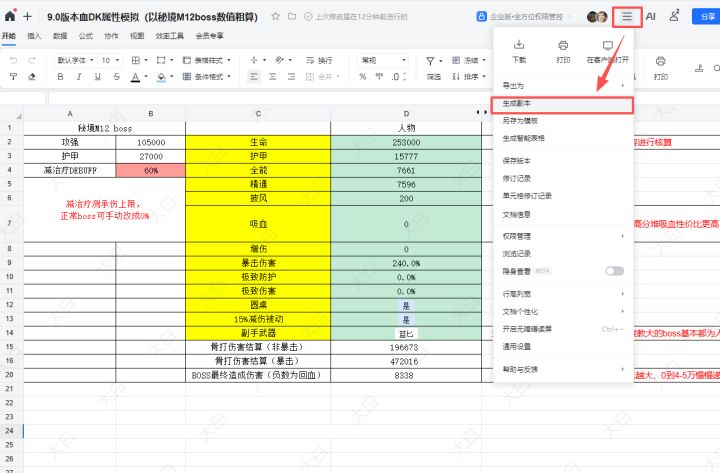Screen dimensions: 720x473
Task: Select 修订记录 menu item
Action: (563, 178)
